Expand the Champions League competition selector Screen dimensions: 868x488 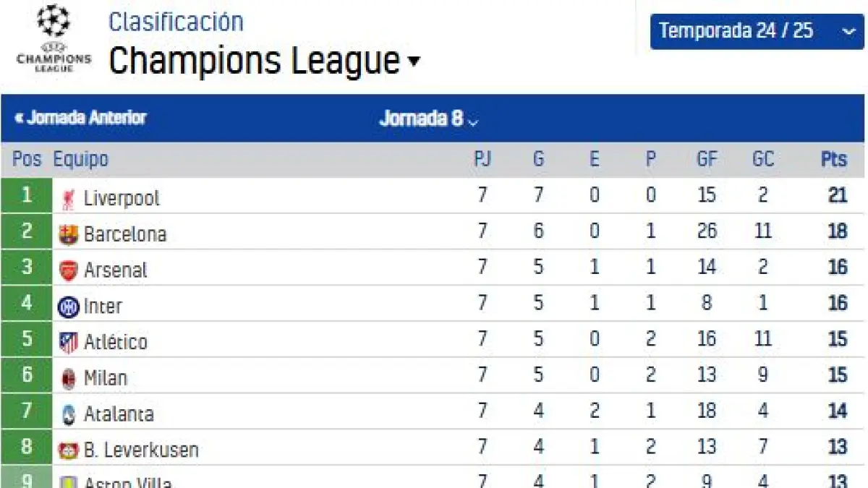click(264, 61)
